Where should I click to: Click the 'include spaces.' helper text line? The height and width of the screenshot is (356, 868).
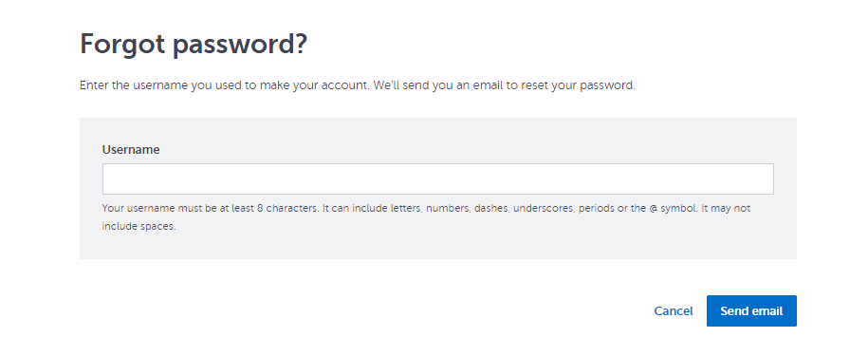(139, 227)
